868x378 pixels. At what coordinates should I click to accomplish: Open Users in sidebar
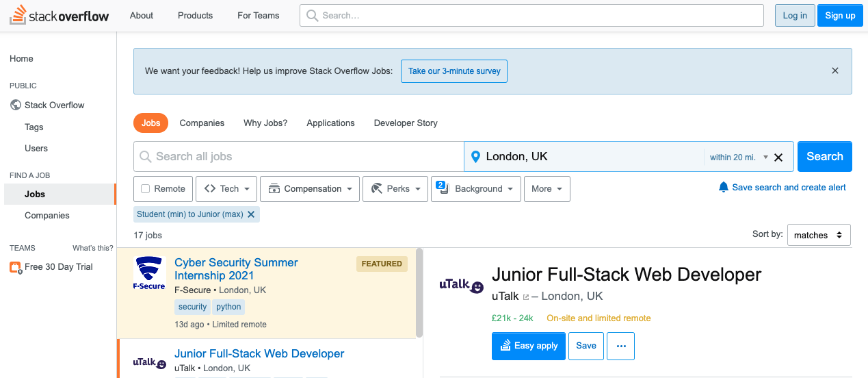point(36,148)
